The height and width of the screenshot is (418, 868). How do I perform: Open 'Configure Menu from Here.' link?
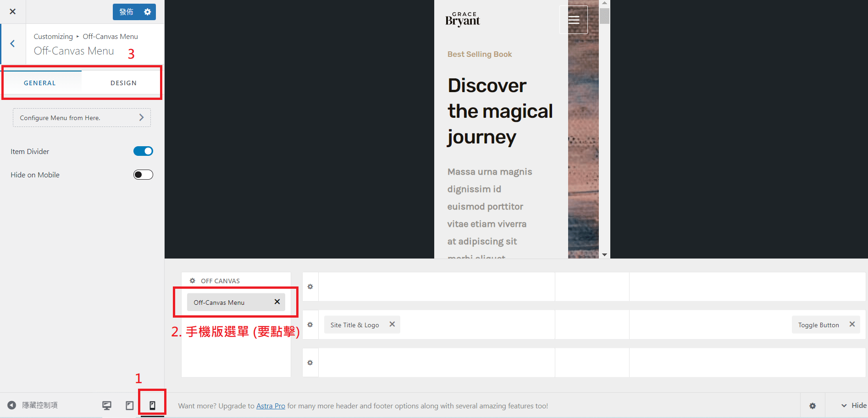click(x=82, y=118)
